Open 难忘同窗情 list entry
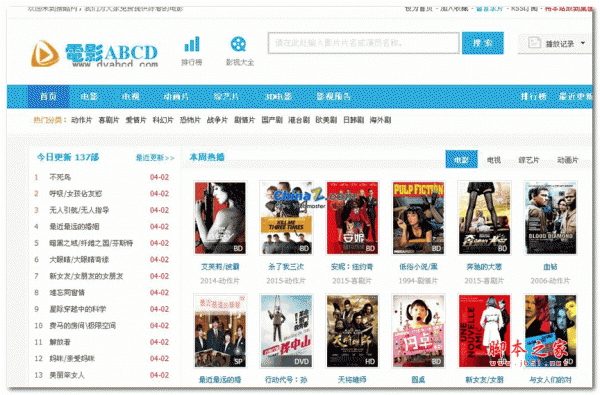This screenshot has width=600, height=395. click(x=67, y=292)
